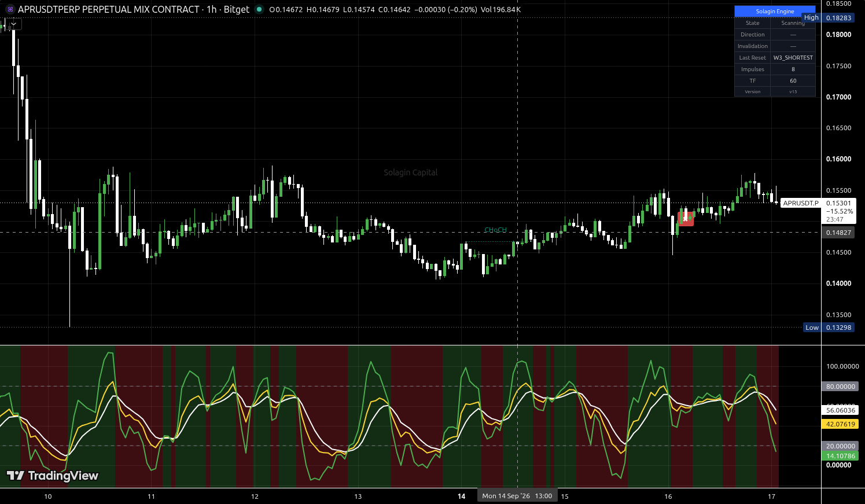The width and height of the screenshot is (865, 504).
Task: Click the Last Reset row label
Action: point(752,58)
